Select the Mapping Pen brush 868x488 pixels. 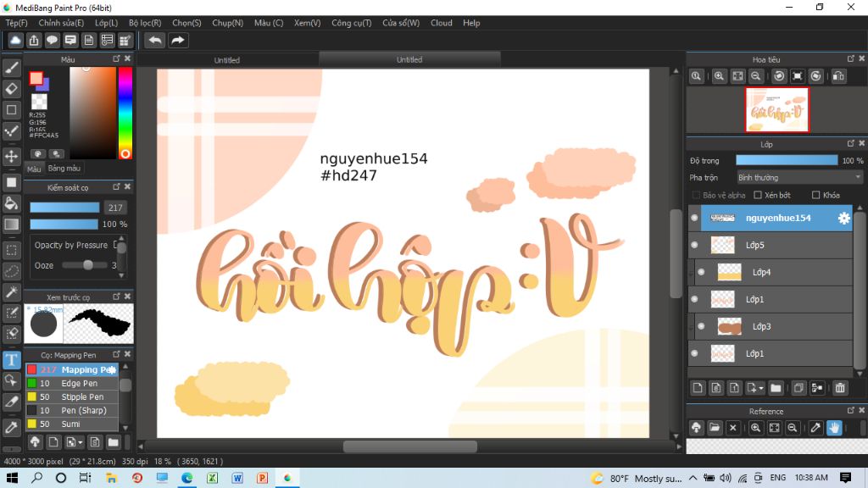(x=72, y=369)
